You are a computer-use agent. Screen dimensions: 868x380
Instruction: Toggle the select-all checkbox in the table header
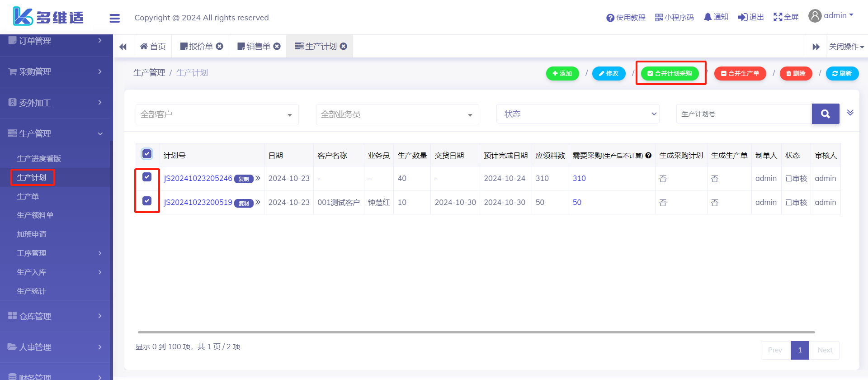[x=147, y=154]
